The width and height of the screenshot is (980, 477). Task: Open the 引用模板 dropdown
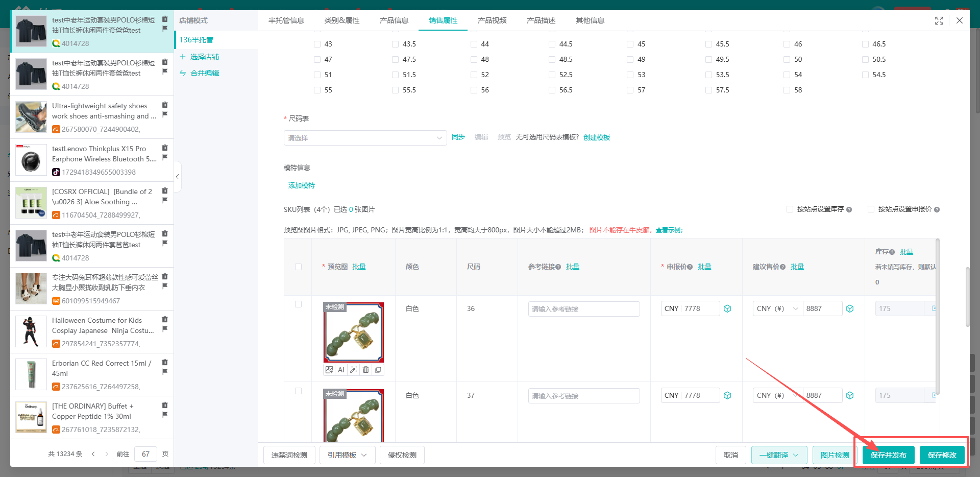click(347, 455)
